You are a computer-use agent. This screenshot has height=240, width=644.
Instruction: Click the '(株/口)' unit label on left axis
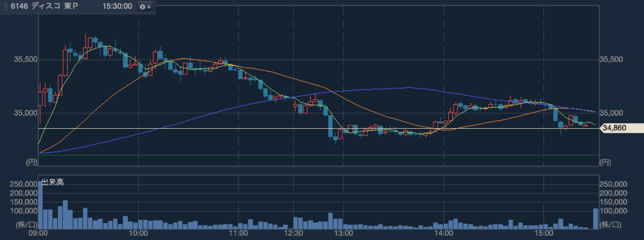click(26, 224)
